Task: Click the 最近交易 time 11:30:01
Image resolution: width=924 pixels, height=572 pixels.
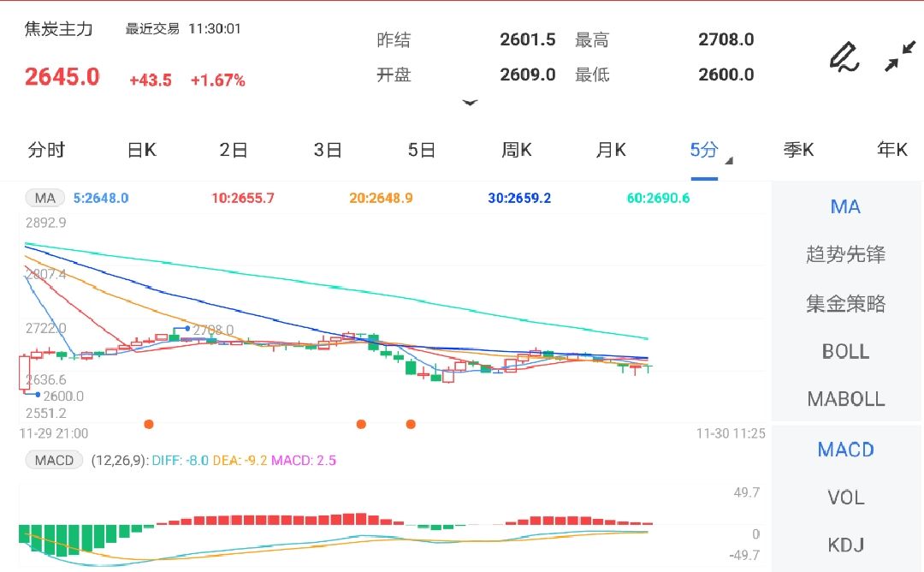Action: tap(215, 29)
